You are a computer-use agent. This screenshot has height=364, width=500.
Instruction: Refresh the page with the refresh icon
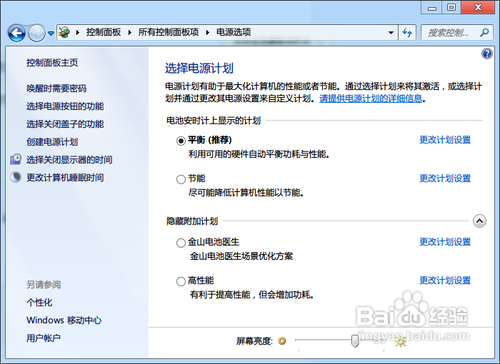click(x=407, y=33)
